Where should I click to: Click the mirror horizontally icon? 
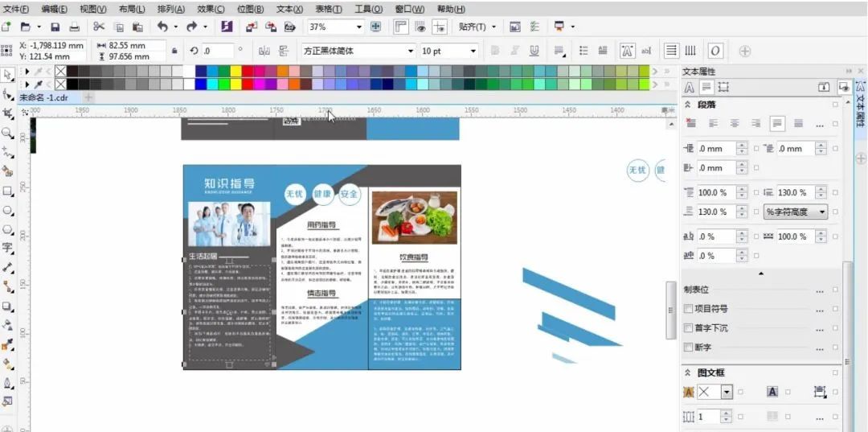(264, 51)
